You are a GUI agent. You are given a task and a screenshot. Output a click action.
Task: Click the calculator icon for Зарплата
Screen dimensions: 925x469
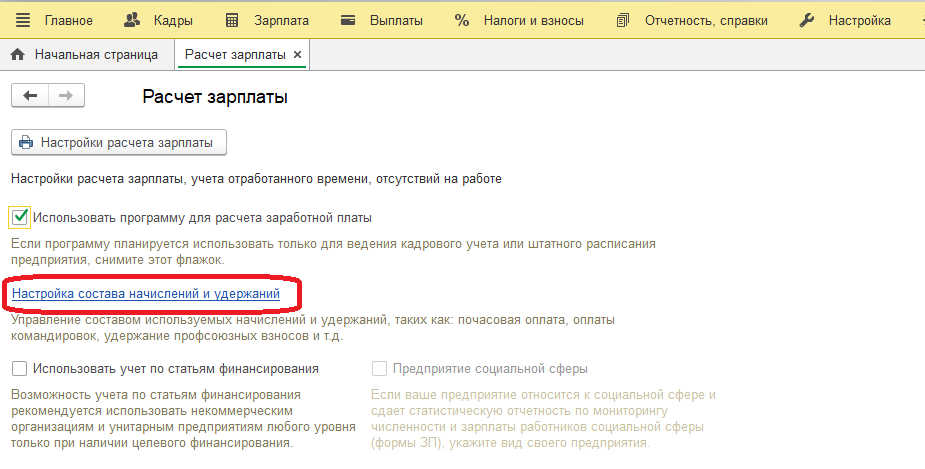(232, 20)
